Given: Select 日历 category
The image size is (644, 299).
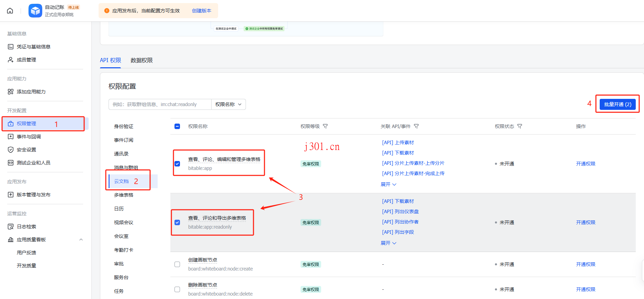Looking at the screenshot, I should point(119,209).
